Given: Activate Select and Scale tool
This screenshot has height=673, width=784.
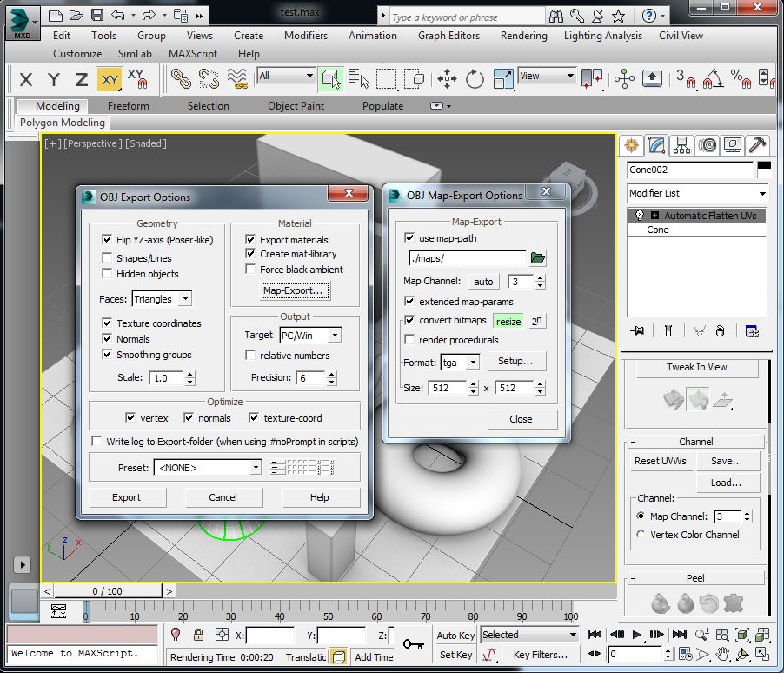Looking at the screenshot, I should pos(502,78).
